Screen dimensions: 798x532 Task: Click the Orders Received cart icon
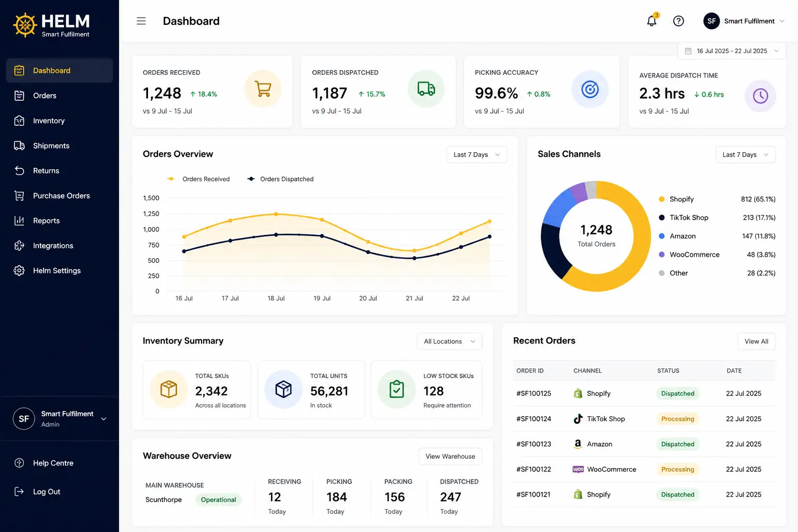(263, 89)
